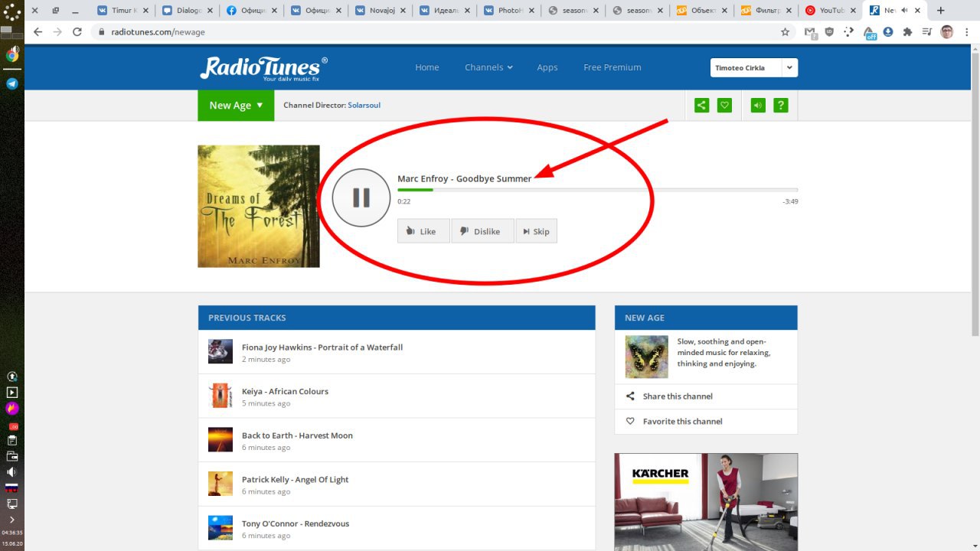Image resolution: width=980 pixels, height=551 pixels.
Task: Click the RadioTunes logo
Action: 263,68
